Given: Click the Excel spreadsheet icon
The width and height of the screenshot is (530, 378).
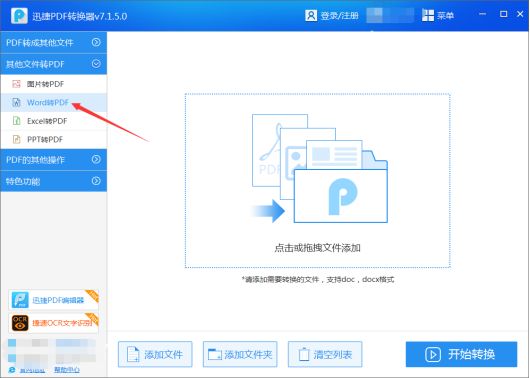Looking at the screenshot, I should click(16, 121).
